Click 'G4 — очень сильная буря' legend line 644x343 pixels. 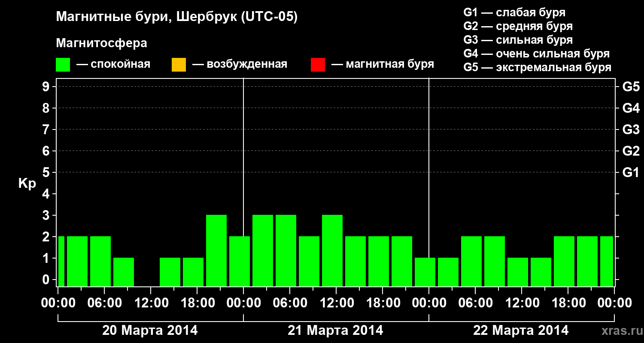pos(537,54)
